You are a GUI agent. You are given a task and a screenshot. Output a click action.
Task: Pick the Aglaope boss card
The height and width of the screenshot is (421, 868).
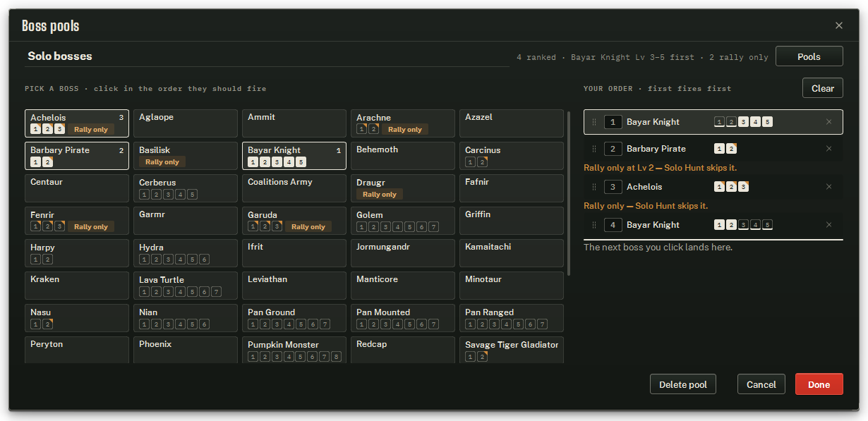(x=186, y=123)
